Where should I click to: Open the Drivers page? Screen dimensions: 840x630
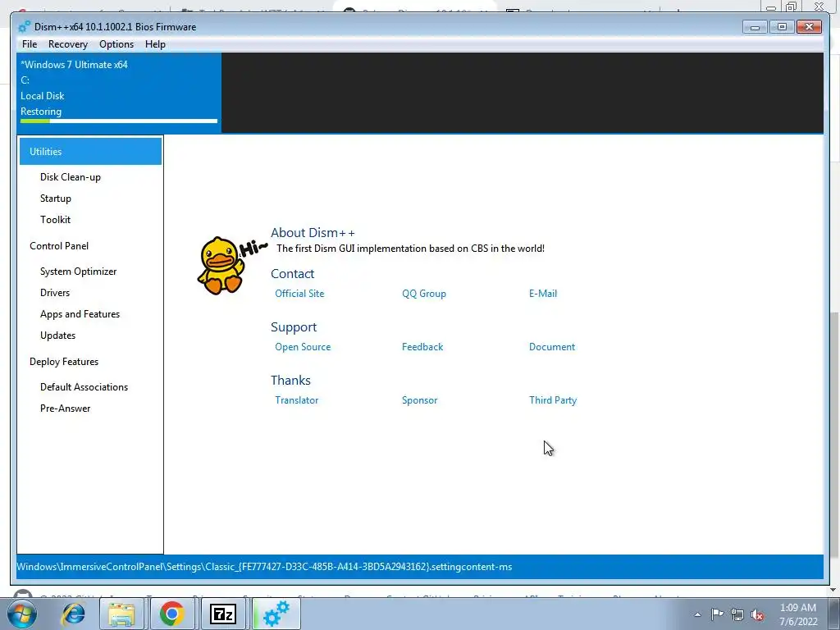55,293
